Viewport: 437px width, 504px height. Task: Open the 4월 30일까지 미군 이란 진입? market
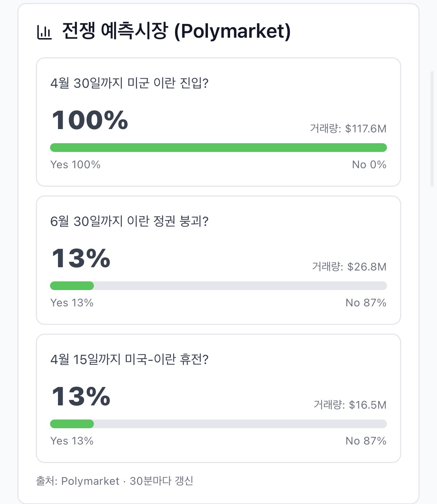(x=129, y=83)
